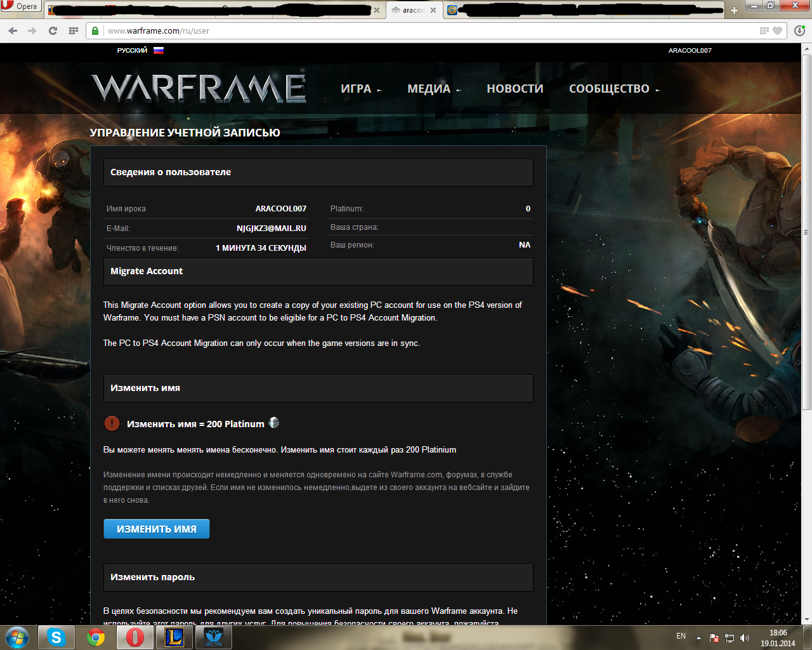
Task: Click the Ваша страна label
Action: pyautogui.click(x=354, y=227)
